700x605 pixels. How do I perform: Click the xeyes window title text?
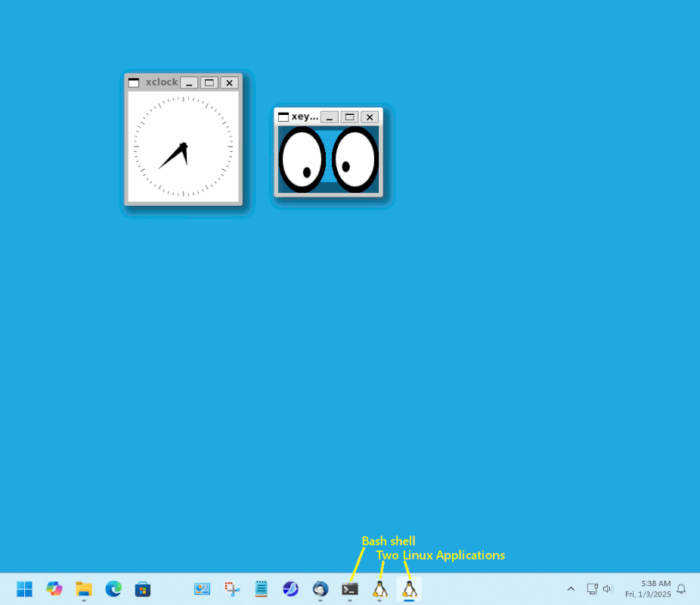tap(305, 116)
